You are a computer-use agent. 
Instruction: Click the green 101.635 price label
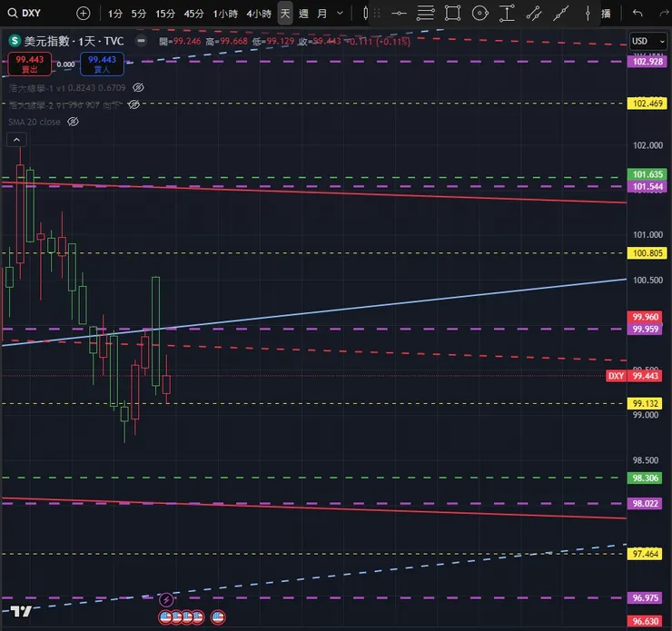click(647, 174)
